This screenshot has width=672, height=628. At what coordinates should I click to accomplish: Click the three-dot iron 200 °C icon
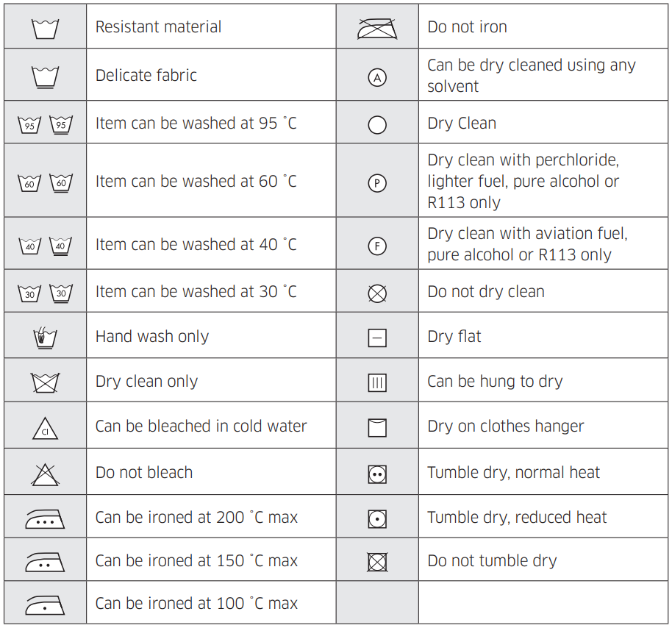[x=45, y=519]
